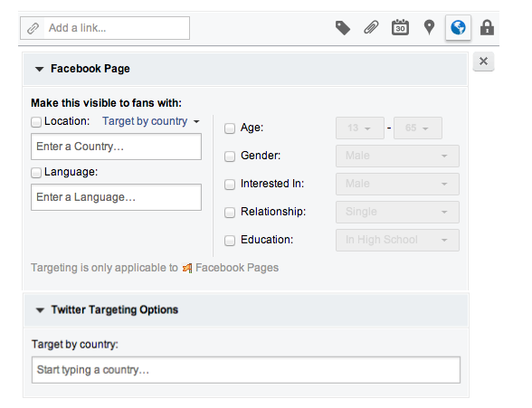Viewport: 532px width, 408px height.
Task: Toggle the globe targeting icon
Action: [x=458, y=28]
